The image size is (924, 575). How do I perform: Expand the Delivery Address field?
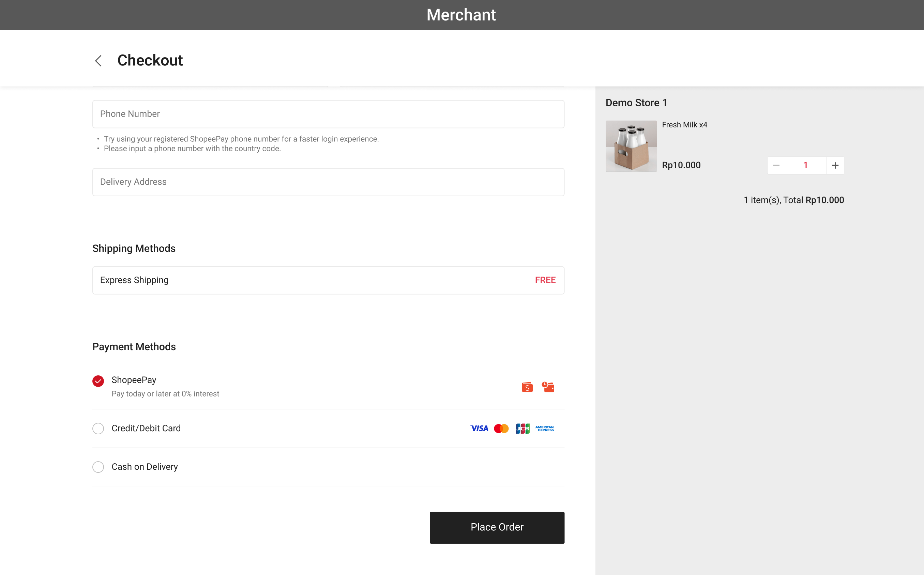328,182
